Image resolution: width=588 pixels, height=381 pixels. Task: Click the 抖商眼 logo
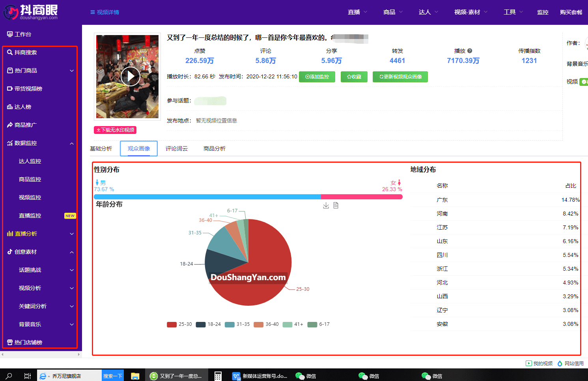pos(31,12)
